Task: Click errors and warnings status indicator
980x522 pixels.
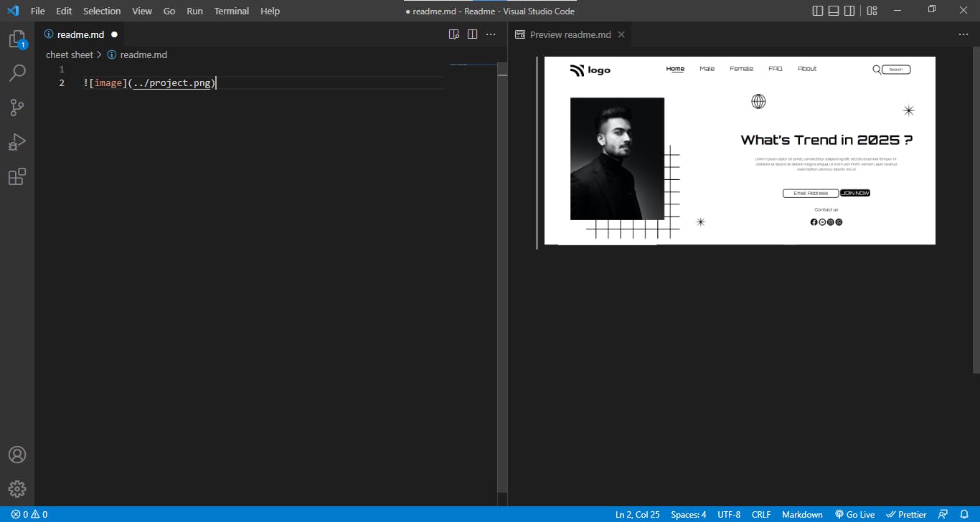Action: pyautogui.click(x=29, y=514)
